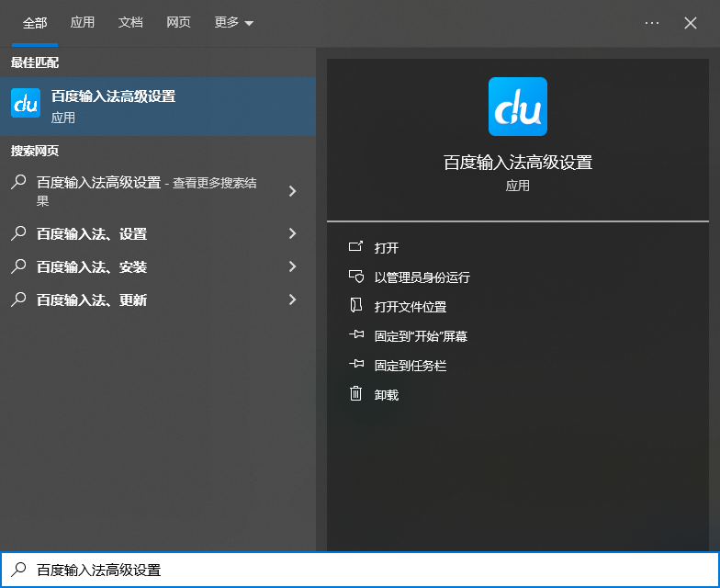The image size is (720, 588).
Task: Switch to the 全部 tab
Action: (x=35, y=22)
